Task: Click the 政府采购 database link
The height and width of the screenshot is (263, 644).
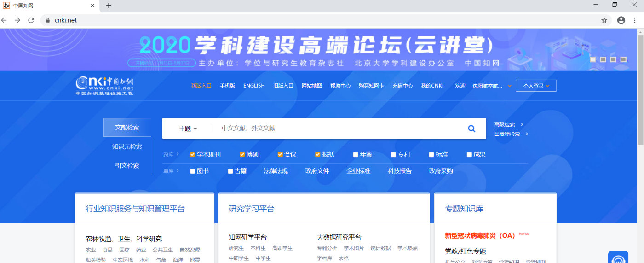Action: tap(441, 171)
